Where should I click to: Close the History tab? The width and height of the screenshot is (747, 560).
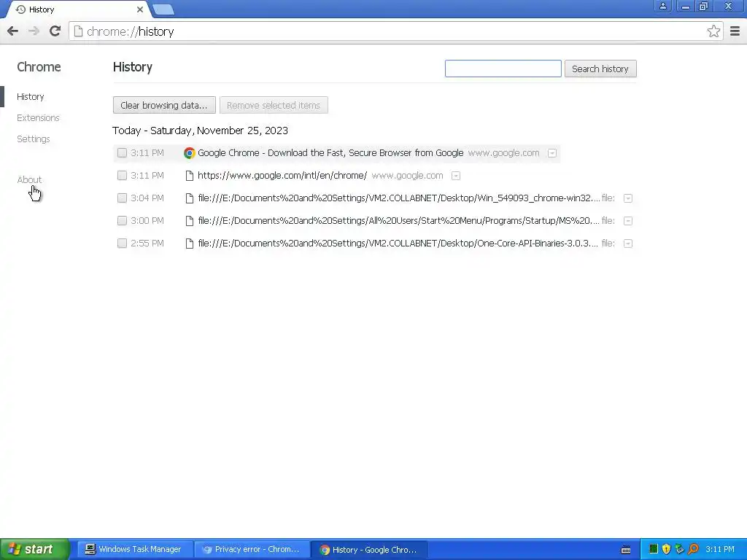click(x=139, y=9)
